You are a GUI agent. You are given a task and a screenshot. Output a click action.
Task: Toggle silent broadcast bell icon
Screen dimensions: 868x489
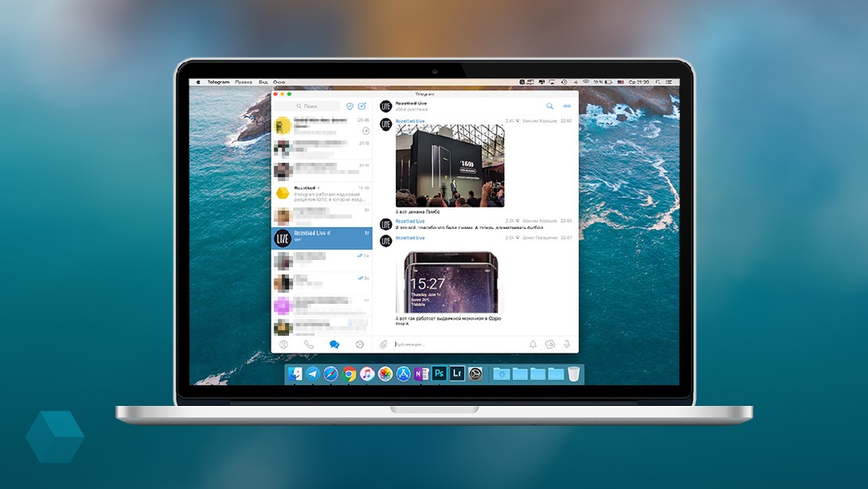point(533,345)
